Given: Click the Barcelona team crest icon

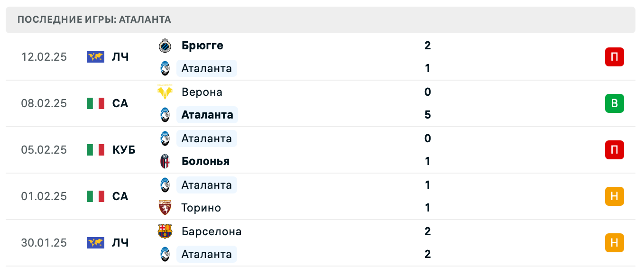Looking at the screenshot, I should click(165, 231).
